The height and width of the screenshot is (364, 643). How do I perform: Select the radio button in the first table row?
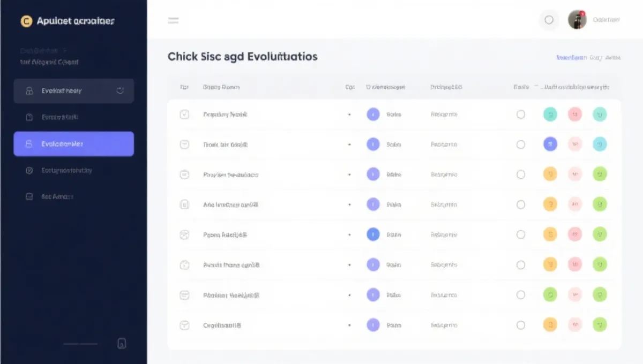520,114
